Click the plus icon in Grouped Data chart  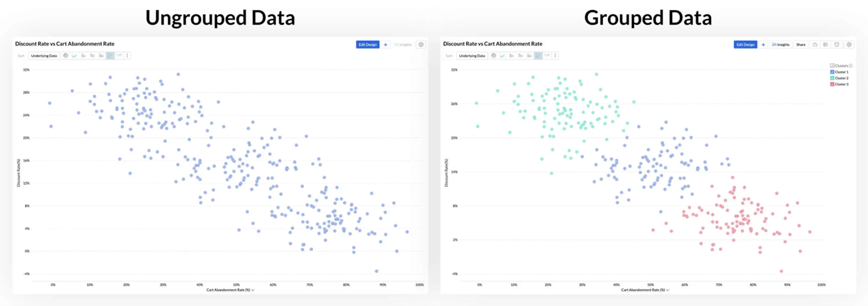[x=763, y=45]
